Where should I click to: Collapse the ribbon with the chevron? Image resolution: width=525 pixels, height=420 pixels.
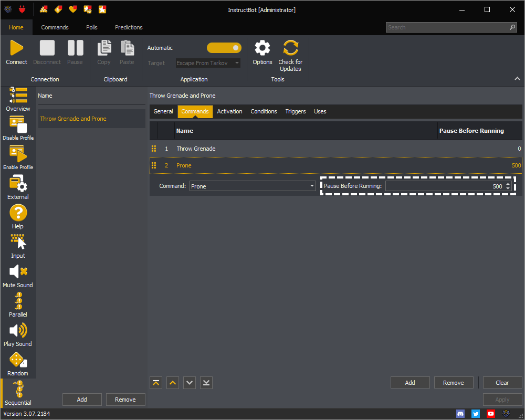(x=517, y=78)
